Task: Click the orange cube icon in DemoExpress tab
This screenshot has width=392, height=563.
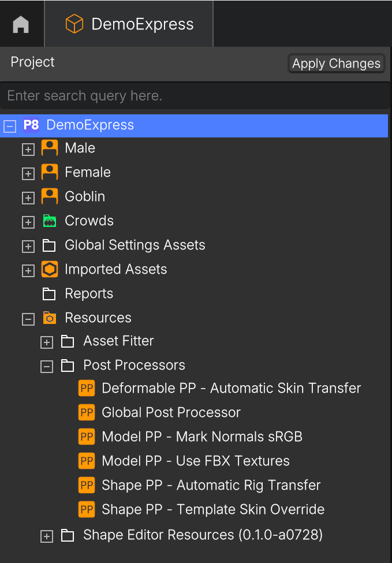Action: [x=74, y=24]
